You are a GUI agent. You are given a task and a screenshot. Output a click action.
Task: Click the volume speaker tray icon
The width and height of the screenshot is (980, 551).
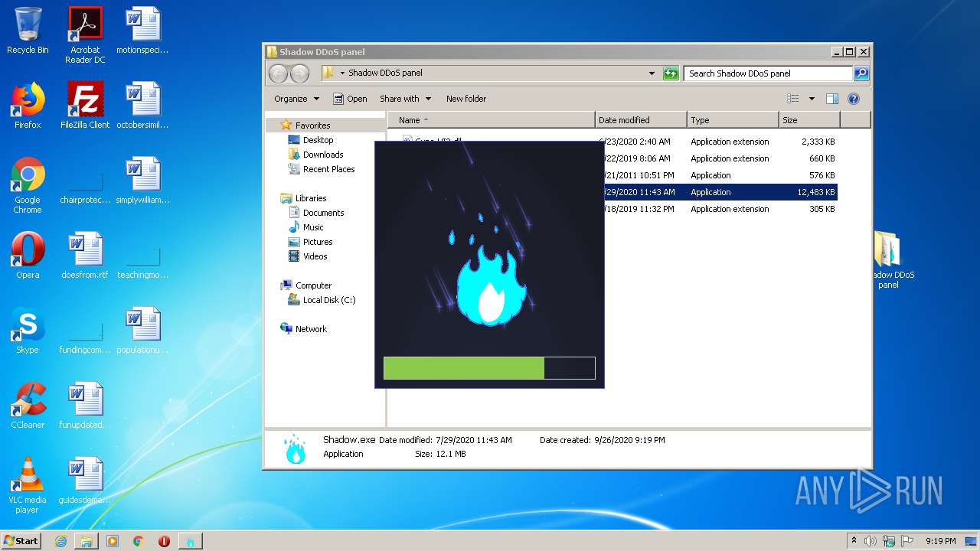[x=870, y=541]
